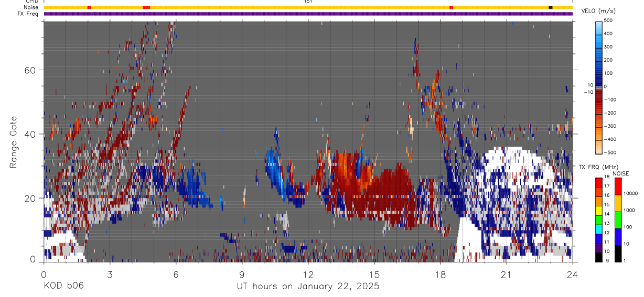This screenshot has height=297, width=644.
Task: Click the purple swatch in TX FRQ colorbar
Action: pyautogui.click(x=598, y=248)
